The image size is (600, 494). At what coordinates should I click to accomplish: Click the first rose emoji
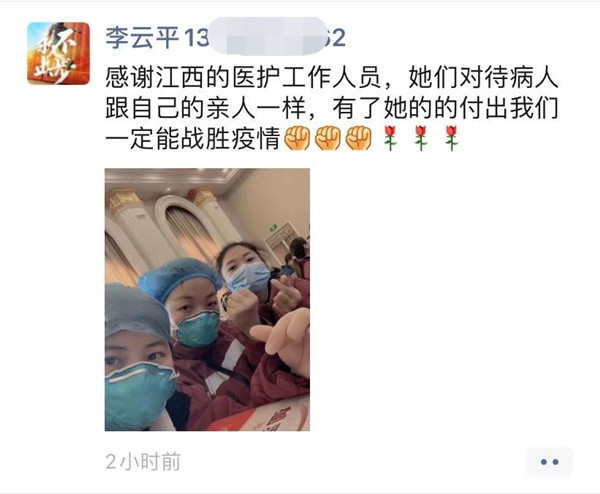coord(390,138)
